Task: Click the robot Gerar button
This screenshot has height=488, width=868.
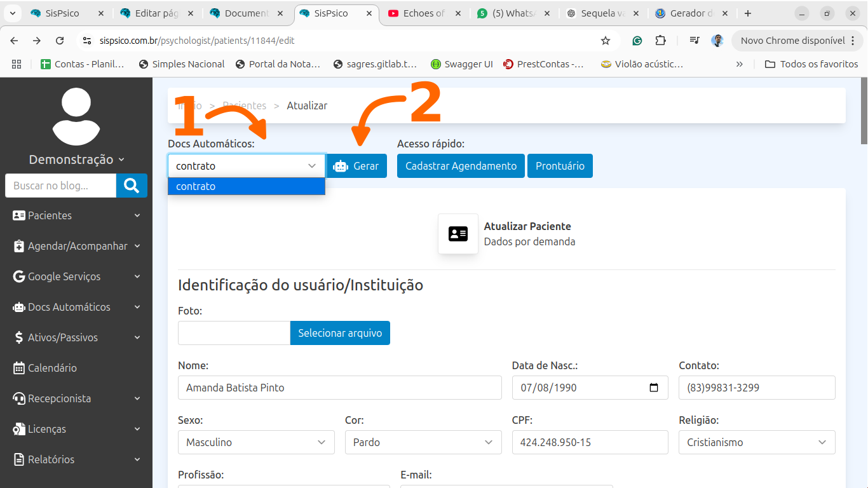Action: (x=356, y=166)
